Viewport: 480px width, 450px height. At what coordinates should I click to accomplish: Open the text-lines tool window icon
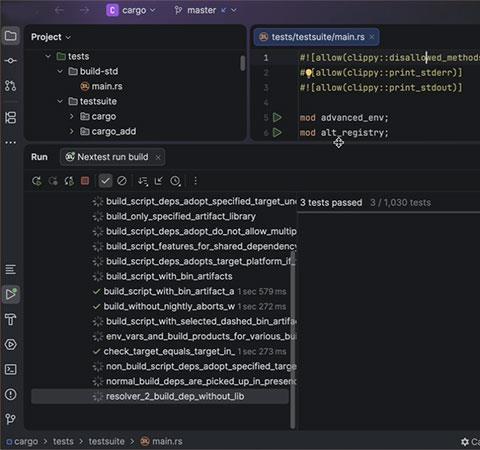10,269
